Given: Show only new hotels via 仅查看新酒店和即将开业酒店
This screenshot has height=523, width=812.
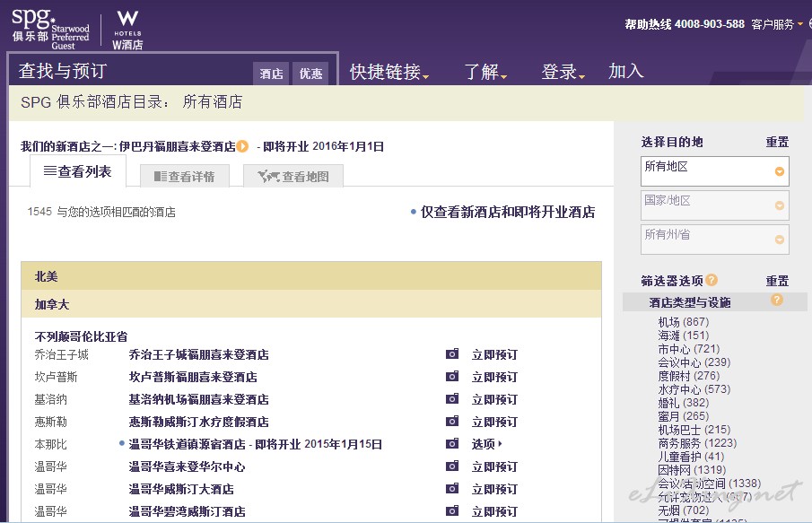Looking at the screenshot, I should pyautogui.click(x=508, y=212).
